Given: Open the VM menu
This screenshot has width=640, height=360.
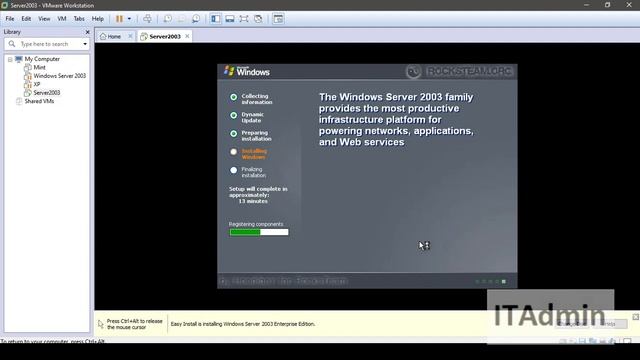Looking at the screenshot, I should pos(62,19).
